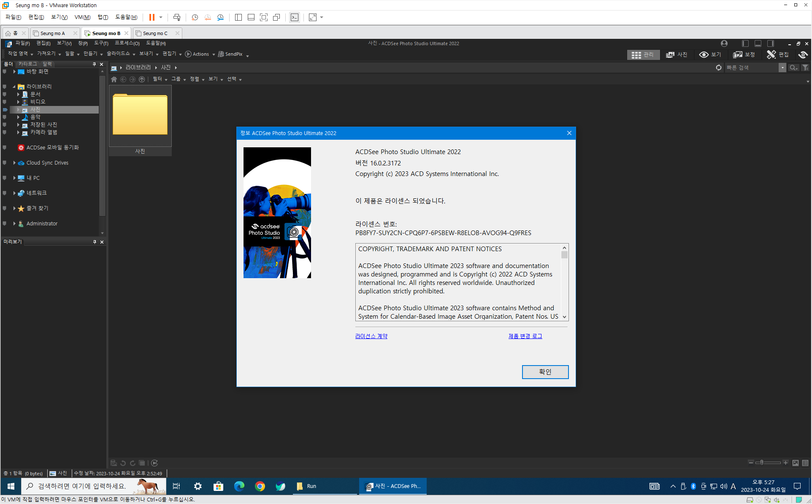Click the refresh icon beside quick search
Screen dimensions: 812x504
[x=719, y=68]
